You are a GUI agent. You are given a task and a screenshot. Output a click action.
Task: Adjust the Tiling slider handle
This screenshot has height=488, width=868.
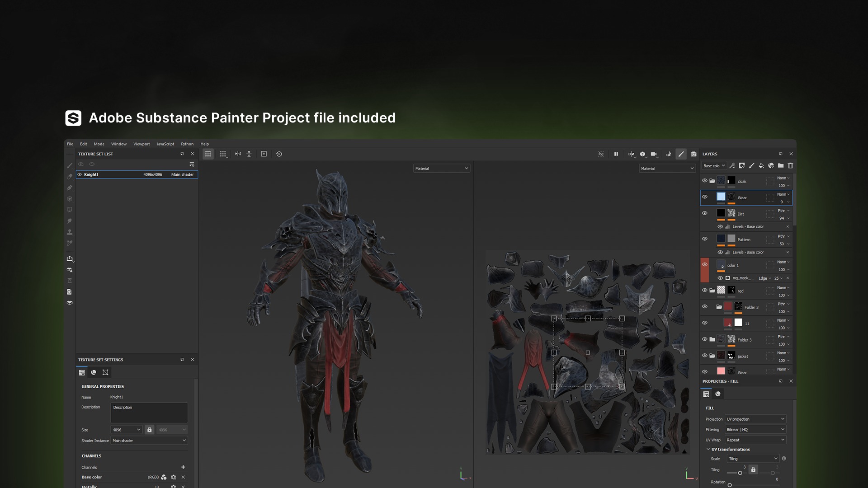(740, 473)
